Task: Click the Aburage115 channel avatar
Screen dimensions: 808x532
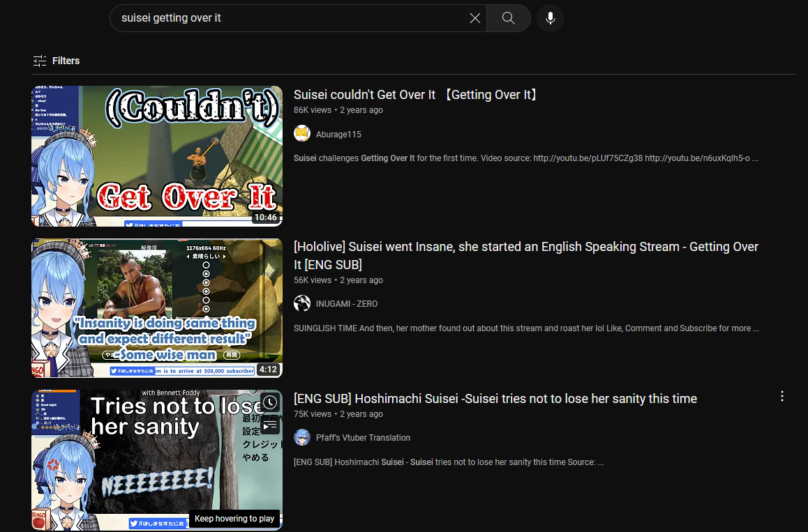Action: click(302, 133)
